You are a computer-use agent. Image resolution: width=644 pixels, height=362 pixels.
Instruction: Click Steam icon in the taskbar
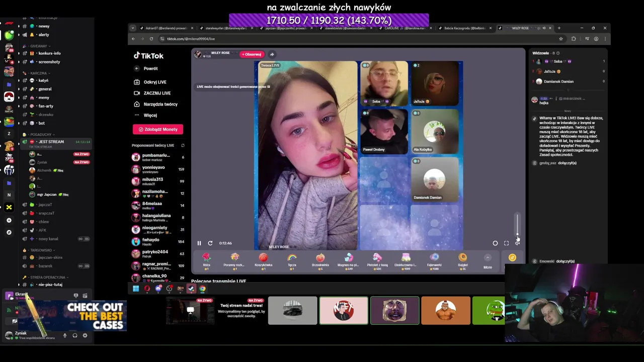[x=191, y=289]
